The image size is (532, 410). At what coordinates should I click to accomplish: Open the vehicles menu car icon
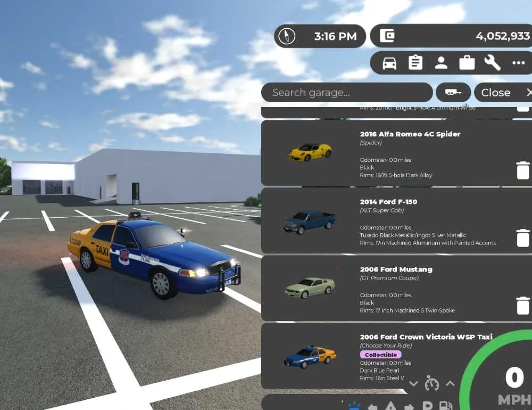tap(389, 63)
